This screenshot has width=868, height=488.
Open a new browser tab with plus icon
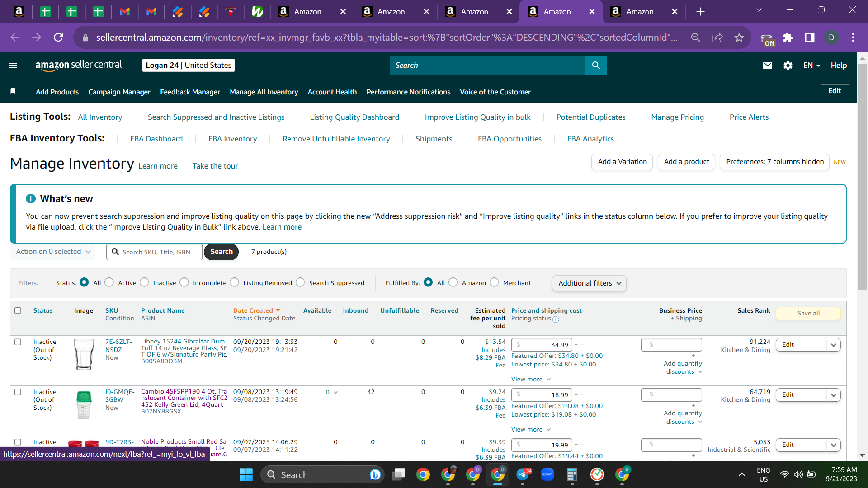coord(700,12)
